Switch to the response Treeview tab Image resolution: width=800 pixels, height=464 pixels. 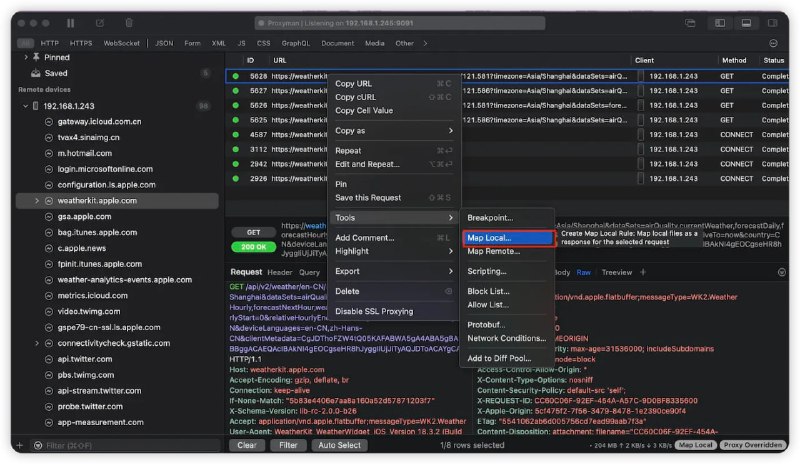click(616, 273)
